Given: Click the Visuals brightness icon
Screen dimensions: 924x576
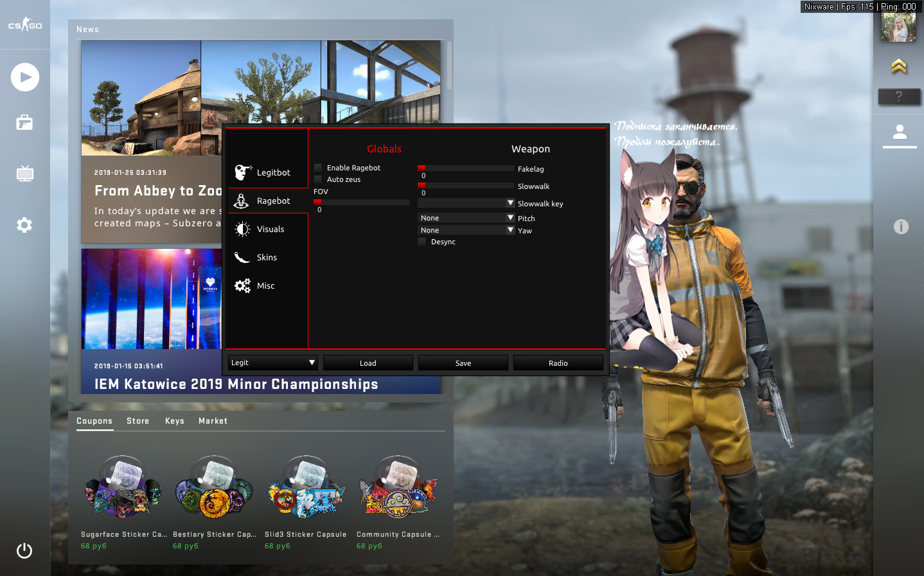Looking at the screenshot, I should 242,229.
